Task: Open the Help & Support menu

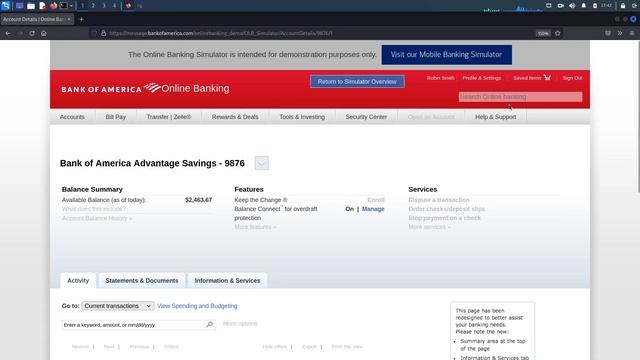Action: point(496,117)
